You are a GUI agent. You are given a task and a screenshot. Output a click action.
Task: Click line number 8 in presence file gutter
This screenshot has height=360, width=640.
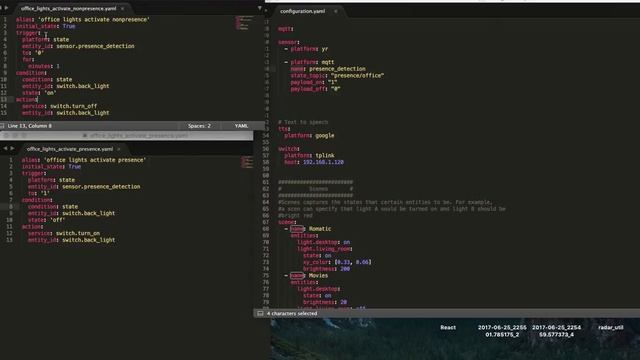tap(11, 207)
